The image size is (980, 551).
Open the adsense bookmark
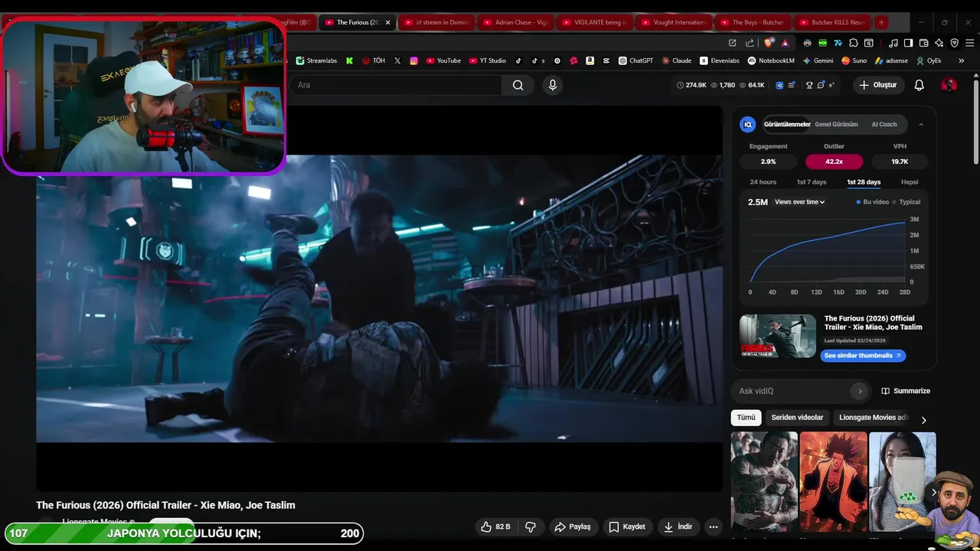(890, 60)
